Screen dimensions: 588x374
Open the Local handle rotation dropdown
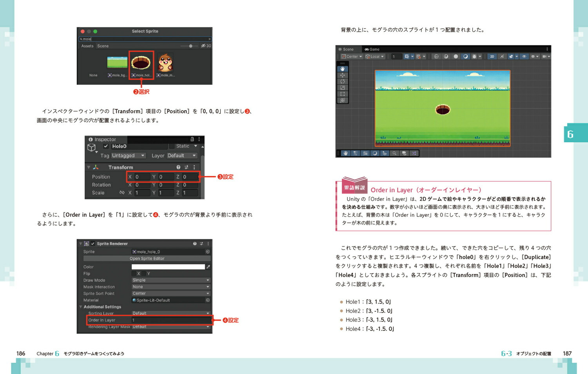tap(375, 56)
